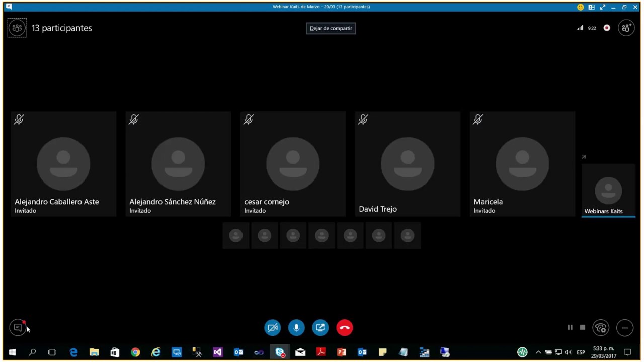Open the participants list icon

pyautogui.click(x=17, y=28)
